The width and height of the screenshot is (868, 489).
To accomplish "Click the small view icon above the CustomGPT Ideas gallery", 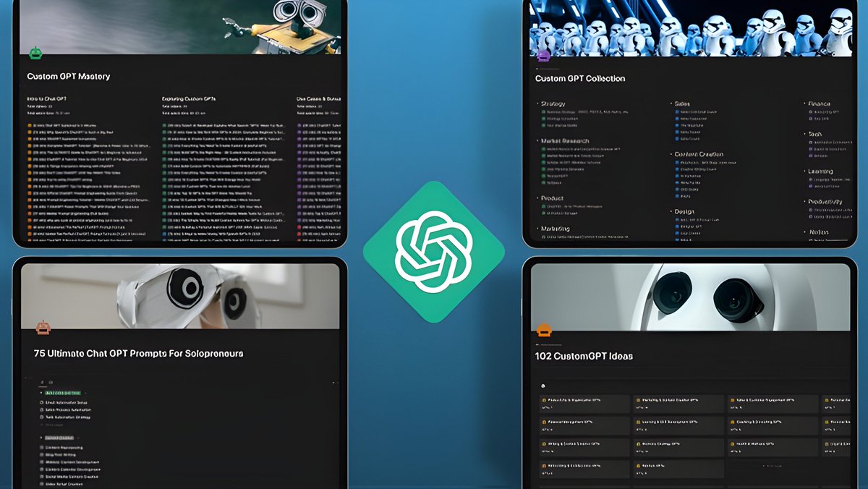I will click(x=543, y=386).
